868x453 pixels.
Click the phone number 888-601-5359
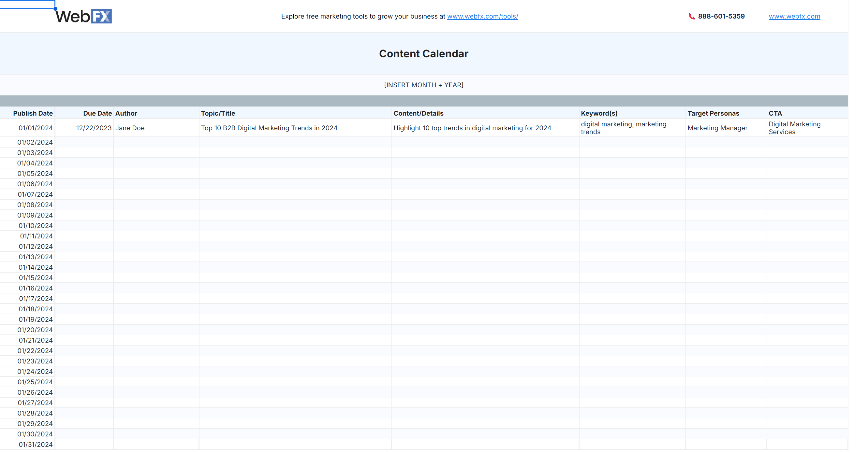721,16
